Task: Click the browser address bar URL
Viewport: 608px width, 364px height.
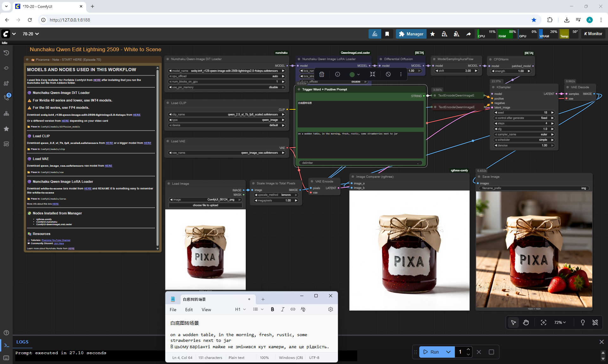Action: [x=70, y=20]
